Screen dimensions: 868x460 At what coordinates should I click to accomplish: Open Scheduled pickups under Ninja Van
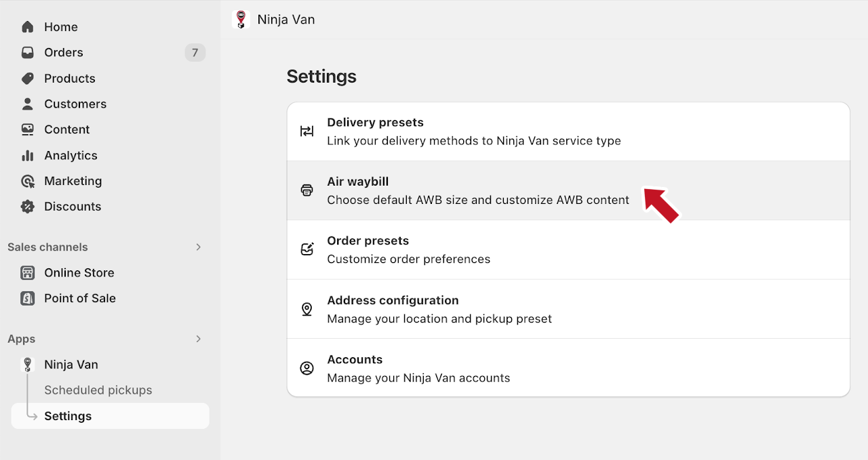[x=98, y=390]
